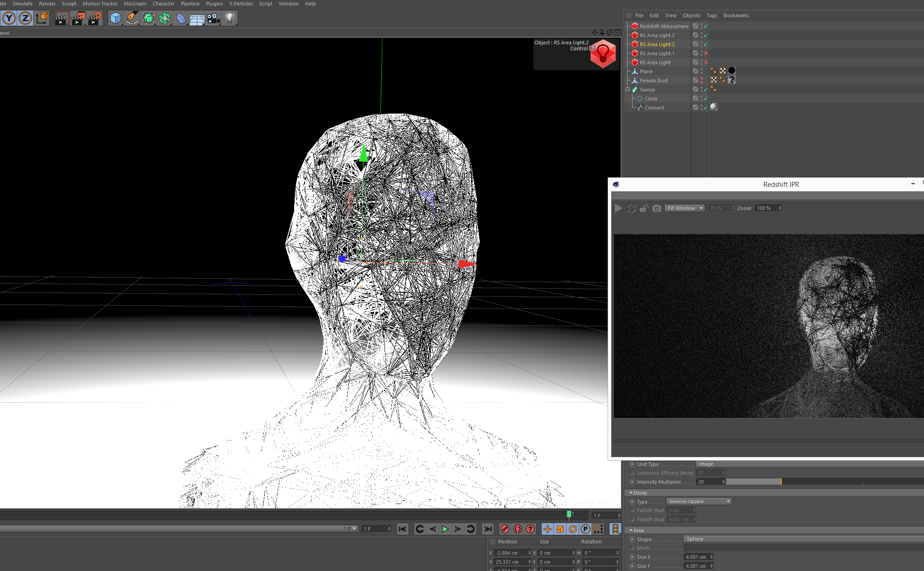The image size is (924, 571).
Task: Toggle Plane visibility dots
Action: (x=702, y=71)
